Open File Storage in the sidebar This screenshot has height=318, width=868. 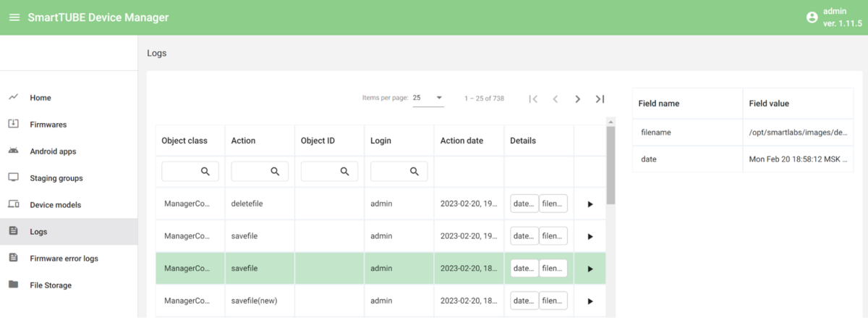[69, 285]
